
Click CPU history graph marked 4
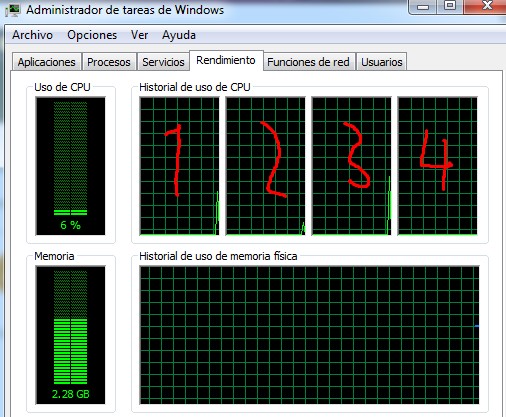(437, 166)
